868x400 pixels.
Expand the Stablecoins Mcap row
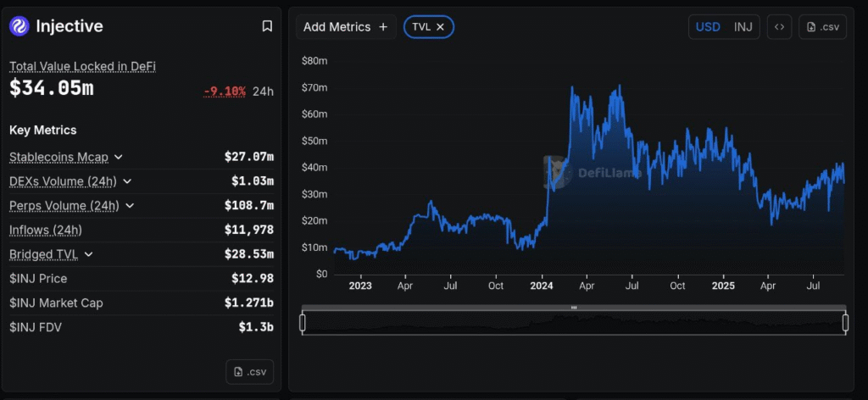(119, 158)
